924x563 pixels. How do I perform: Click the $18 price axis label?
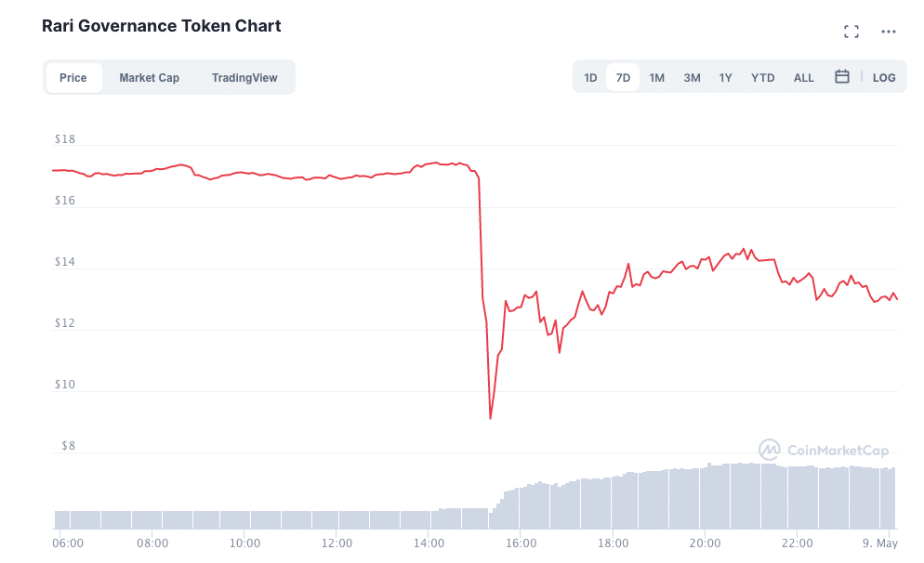tap(66, 140)
